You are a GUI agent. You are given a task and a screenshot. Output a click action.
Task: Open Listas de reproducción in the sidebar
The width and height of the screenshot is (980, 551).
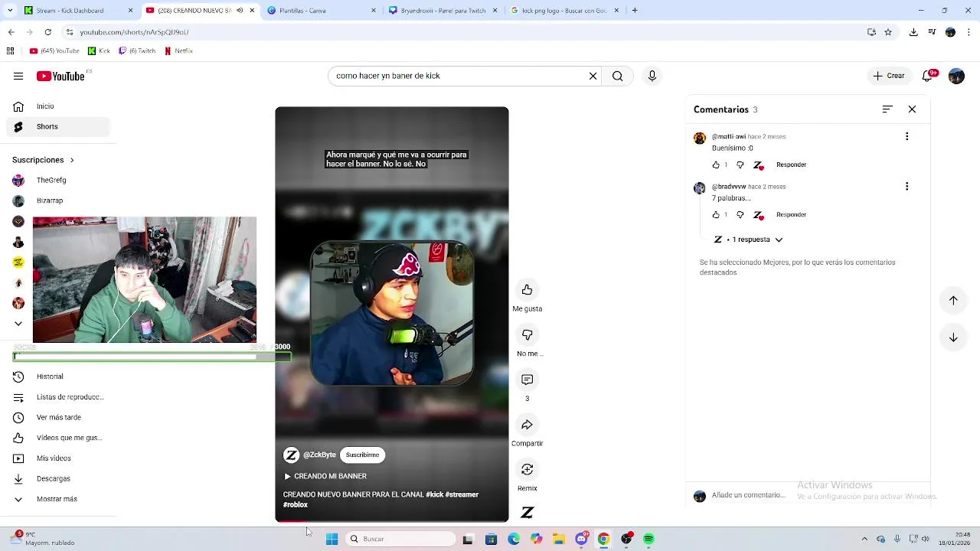(x=58, y=396)
